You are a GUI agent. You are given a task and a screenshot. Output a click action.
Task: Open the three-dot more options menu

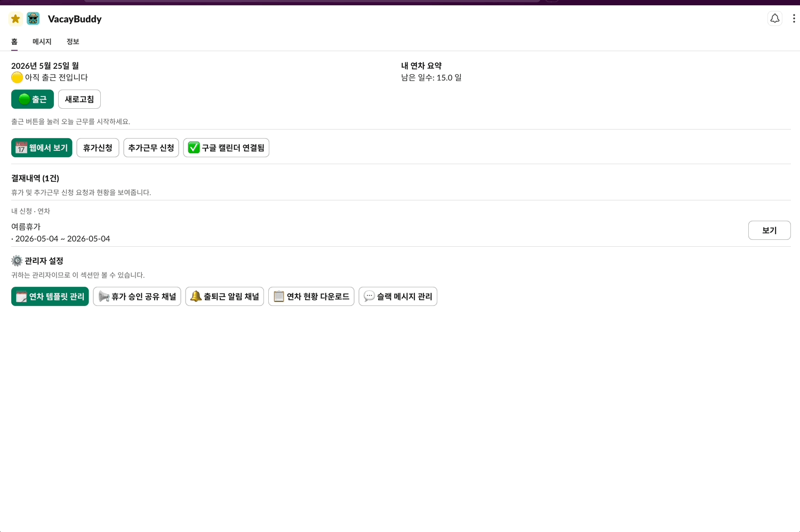pos(794,19)
